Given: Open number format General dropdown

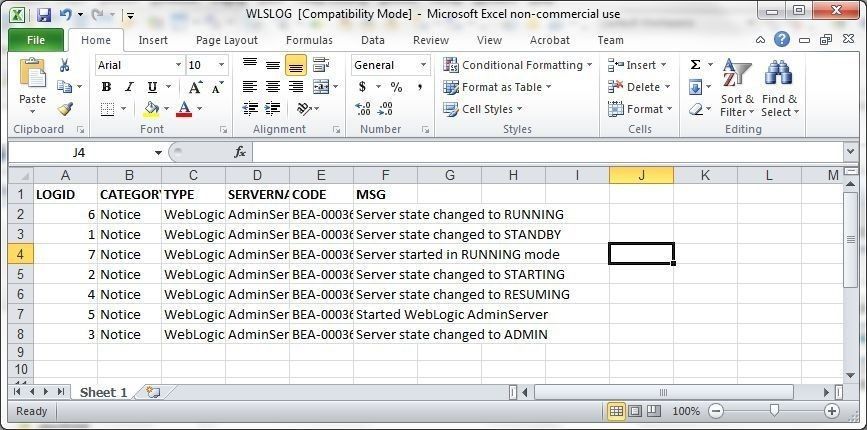Looking at the screenshot, I should 424,65.
